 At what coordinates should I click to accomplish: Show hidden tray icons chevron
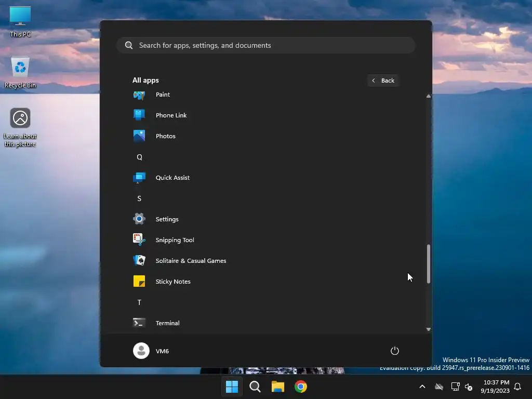[x=422, y=387]
